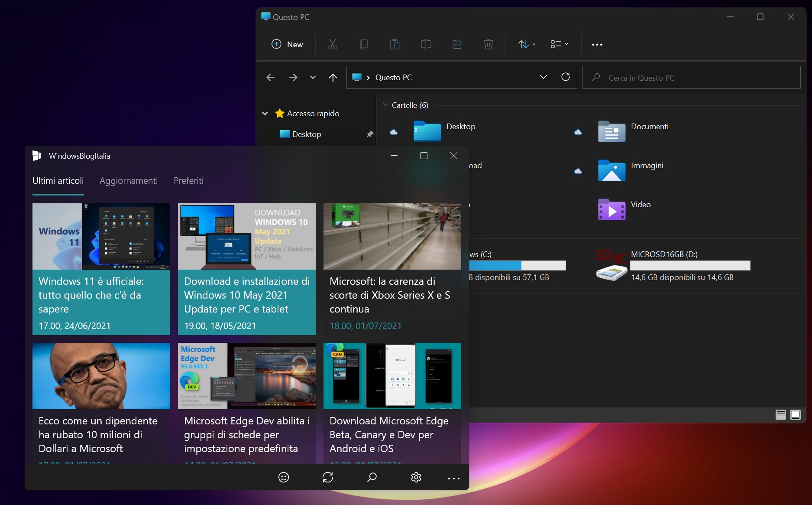Refresh the Questo PC view
This screenshot has height=505, width=812.
[565, 77]
